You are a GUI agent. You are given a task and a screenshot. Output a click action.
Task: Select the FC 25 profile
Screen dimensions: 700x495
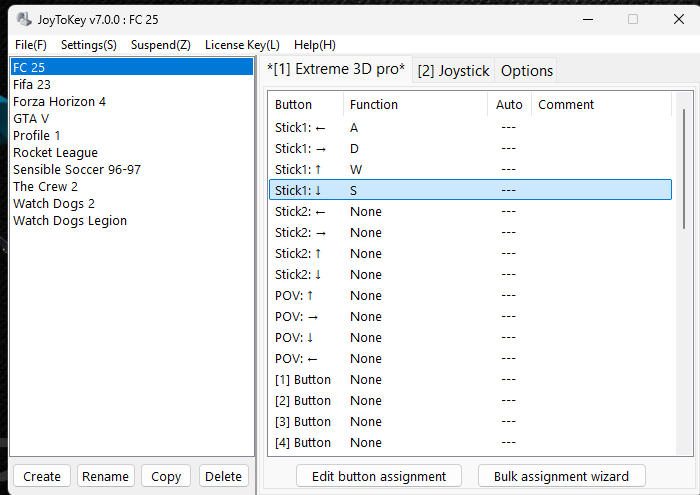132,67
